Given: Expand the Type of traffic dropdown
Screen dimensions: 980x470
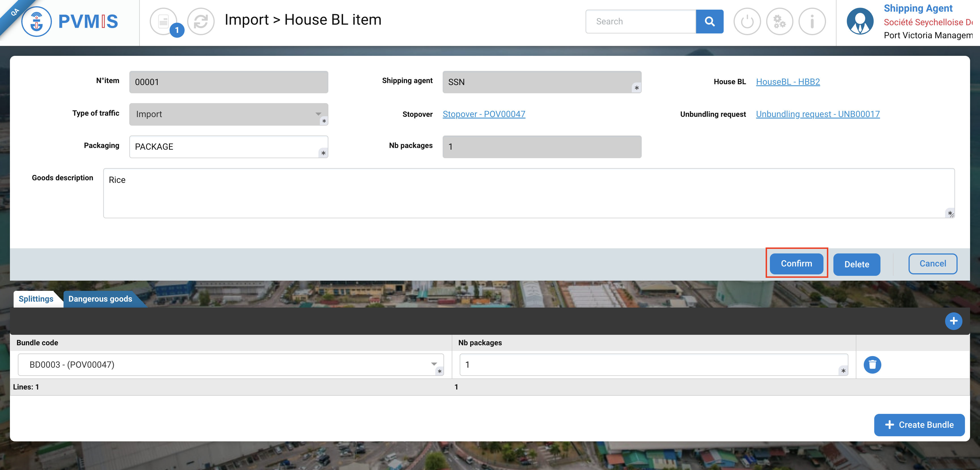Looking at the screenshot, I should pyautogui.click(x=318, y=114).
